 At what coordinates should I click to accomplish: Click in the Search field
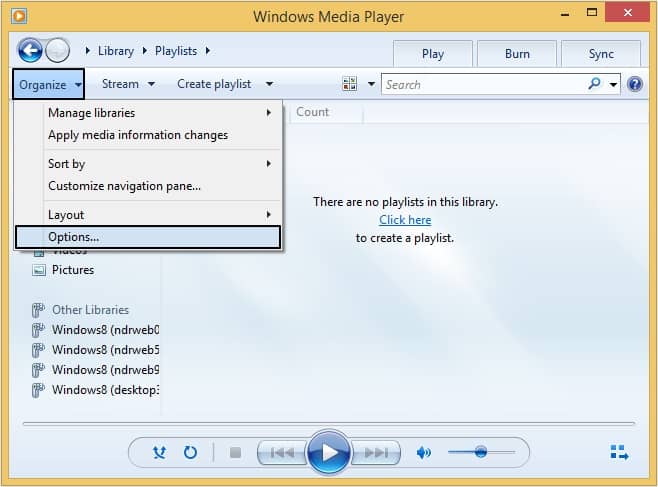tap(483, 84)
